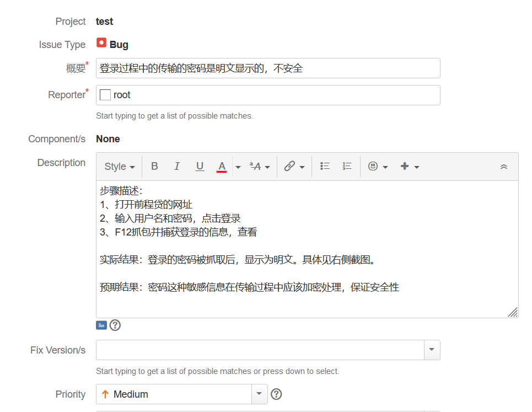The width and height of the screenshot is (532, 412).
Task: Apply italic formatting to the Description text
Action: (x=177, y=166)
